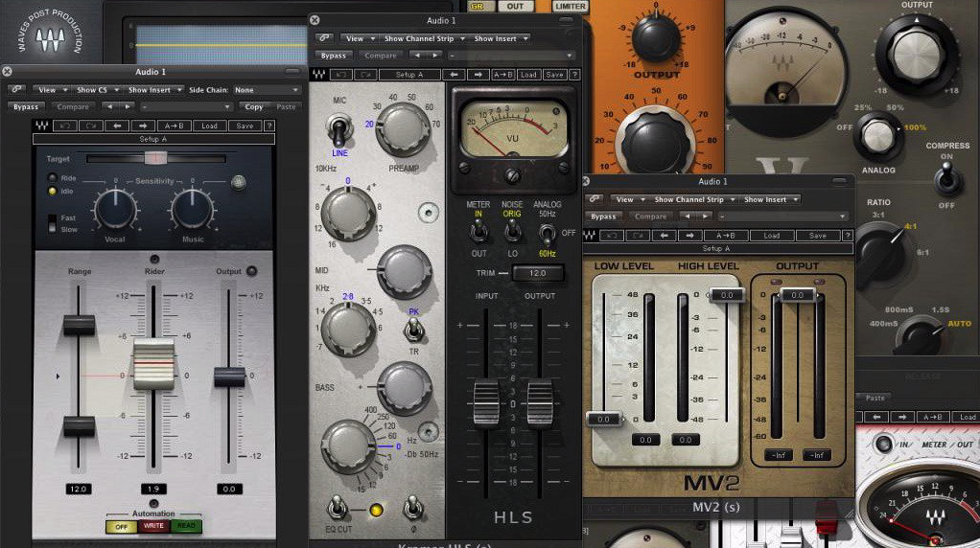This screenshot has height=548, width=980.
Task: Click redo arrow in HLS toolbar
Action: (365, 75)
